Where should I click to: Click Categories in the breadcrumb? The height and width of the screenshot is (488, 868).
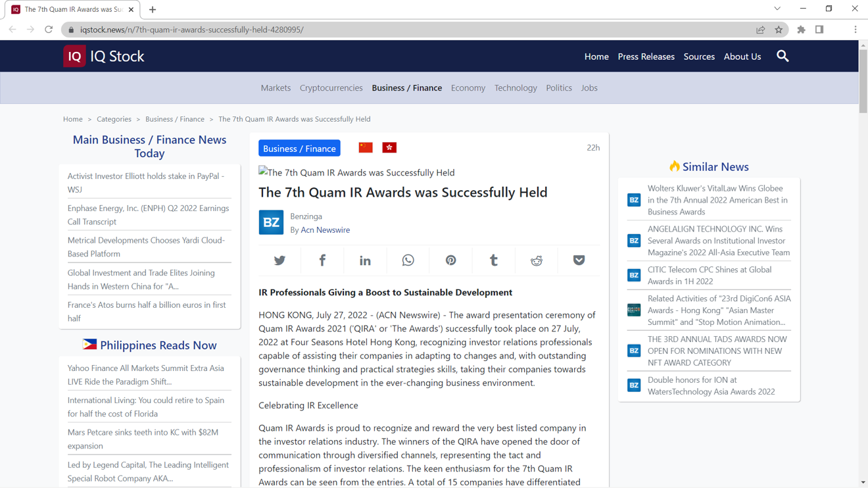tap(114, 119)
